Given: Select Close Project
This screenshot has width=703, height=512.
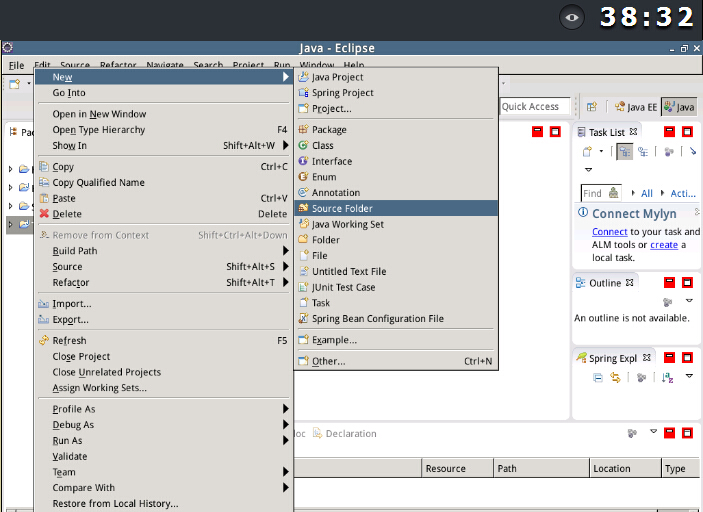Looking at the screenshot, I should tap(164, 356).
